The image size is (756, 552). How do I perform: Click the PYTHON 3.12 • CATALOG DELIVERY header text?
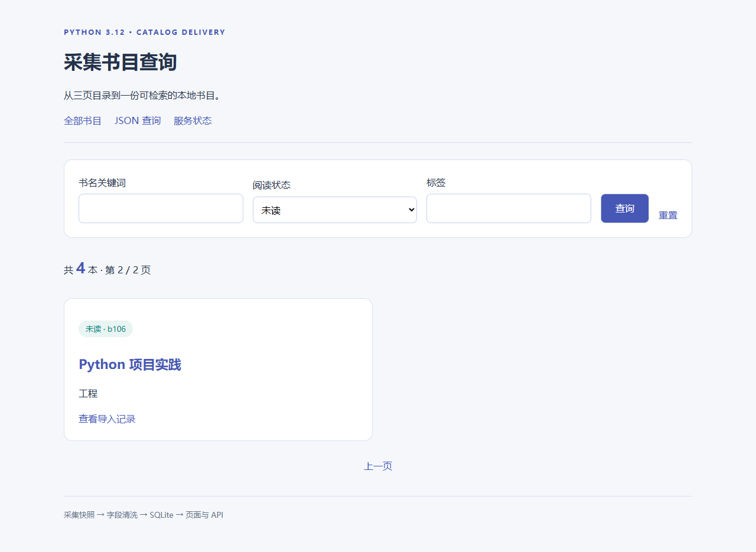point(145,32)
